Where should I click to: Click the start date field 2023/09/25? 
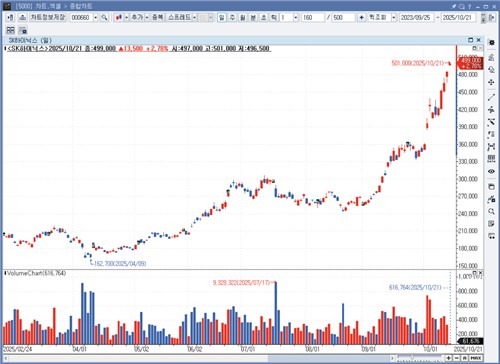(x=417, y=17)
